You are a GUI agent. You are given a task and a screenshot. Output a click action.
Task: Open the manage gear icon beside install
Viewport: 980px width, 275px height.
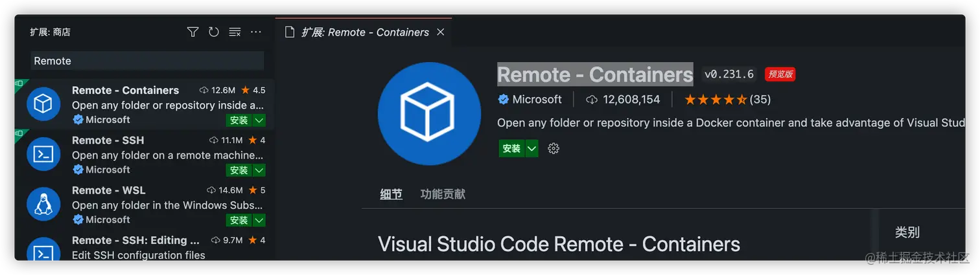[554, 149]
